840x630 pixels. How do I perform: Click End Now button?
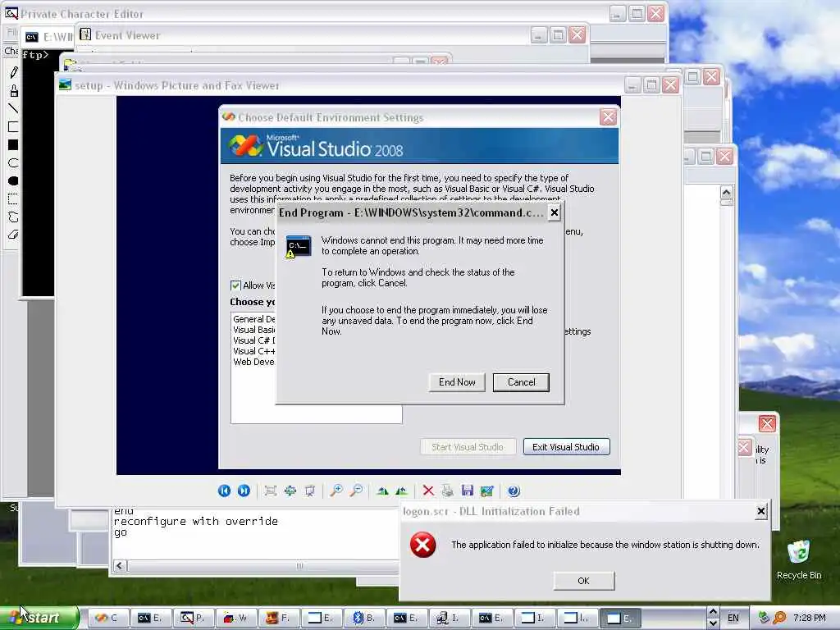pos(457,382)
